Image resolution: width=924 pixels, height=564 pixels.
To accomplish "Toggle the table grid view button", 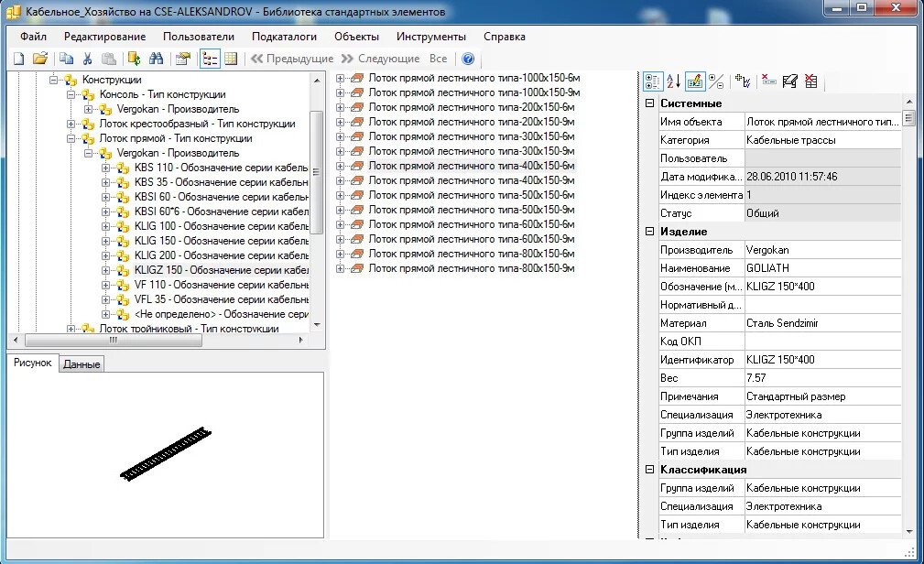I will (x=231, y=59).
